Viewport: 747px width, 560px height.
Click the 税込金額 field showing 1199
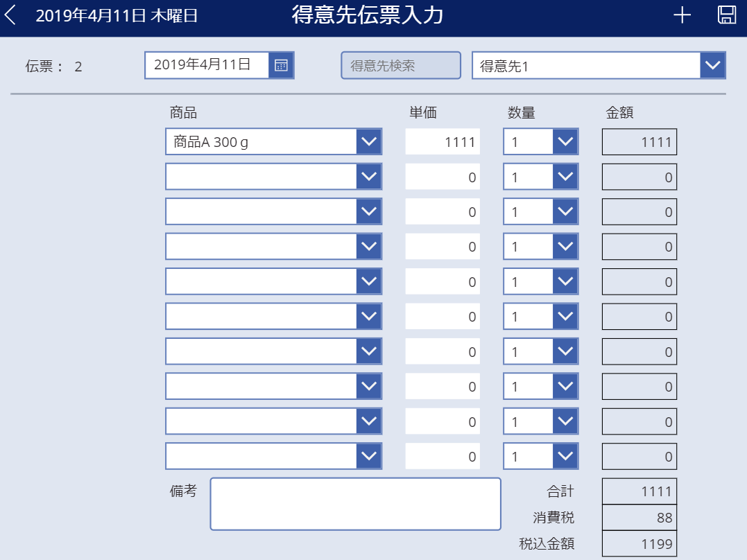tap(639, 544)
